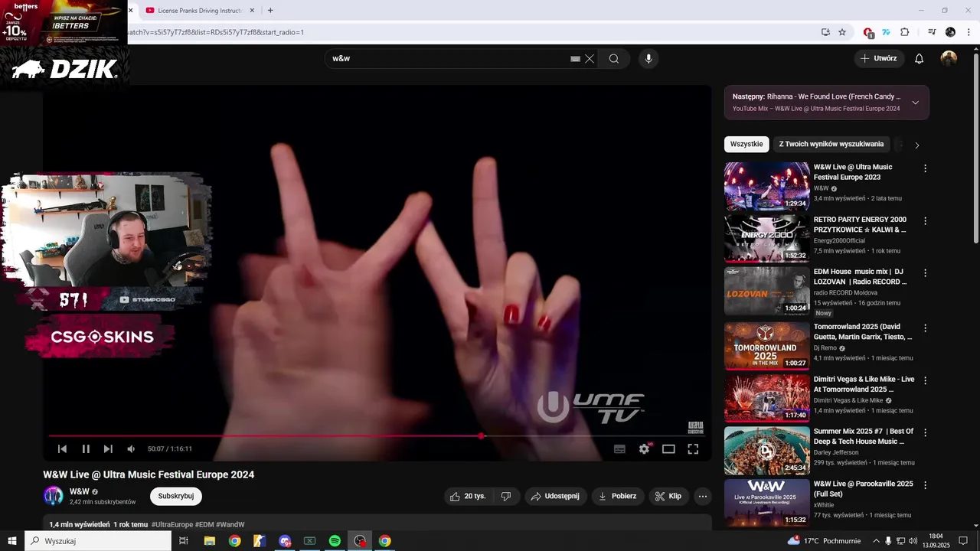Open options for Retro Party Energy 2000 video
Screen dimensions: 980x551
click(925, 221)
